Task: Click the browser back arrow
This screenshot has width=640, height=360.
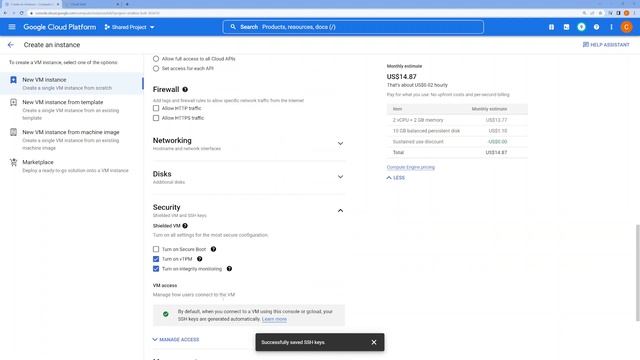Action: click(x=5, y=13)
